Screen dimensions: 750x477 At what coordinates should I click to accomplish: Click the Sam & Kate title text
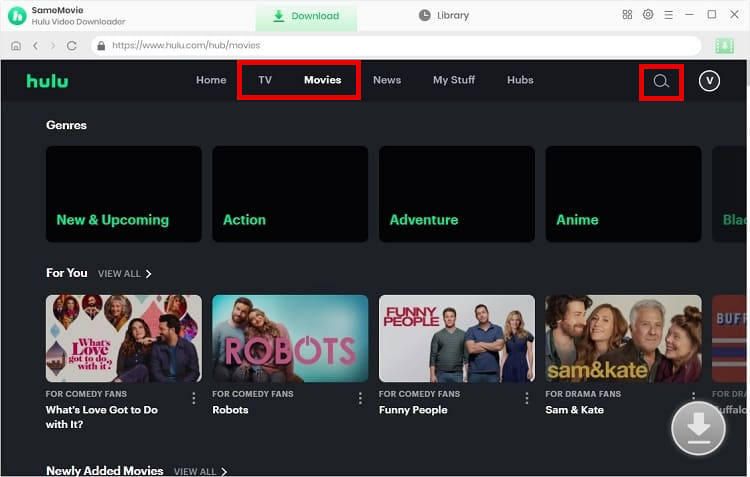tap(574, 410)
